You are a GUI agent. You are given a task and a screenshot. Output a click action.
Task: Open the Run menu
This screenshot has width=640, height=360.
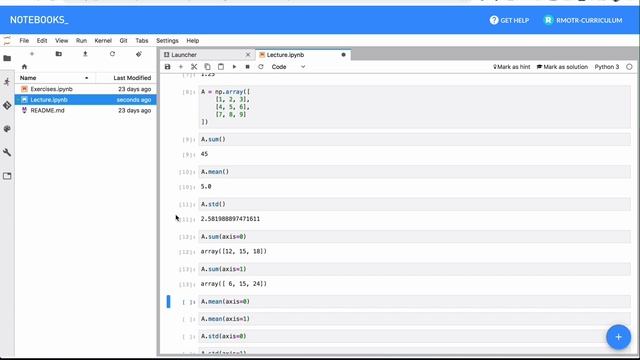(81, 40)
